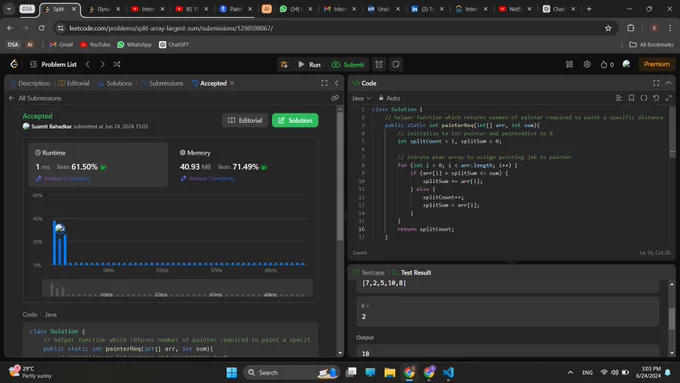Switch to the Editorial tab
The height and width of the screenshot is (383, 680).
click(74, 83)
